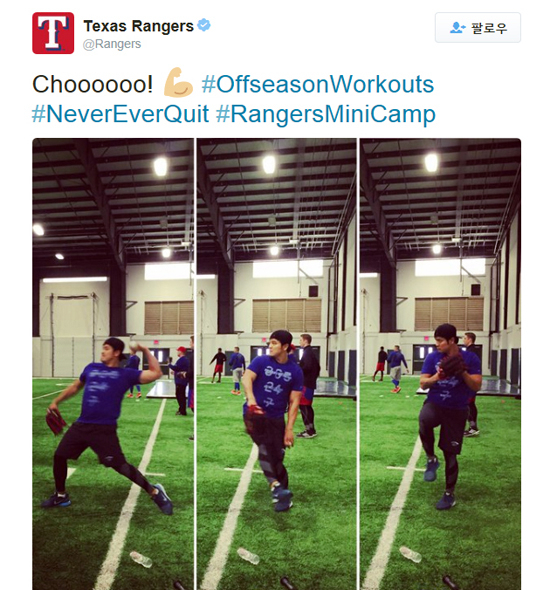The width and height of the screenshot is (550, 590).
Task: Click the water bottle in the left photo
Action: pyautogui.click(x=141, y=559)
